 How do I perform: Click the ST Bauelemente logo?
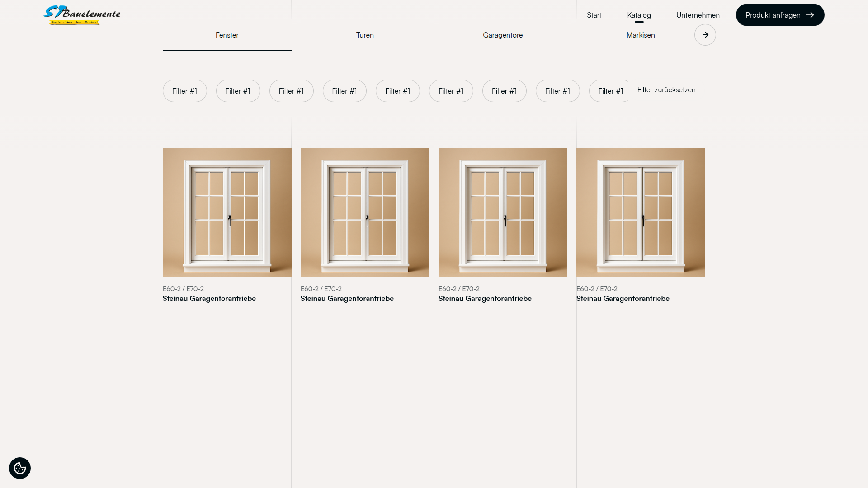click(x=82, y=15)
